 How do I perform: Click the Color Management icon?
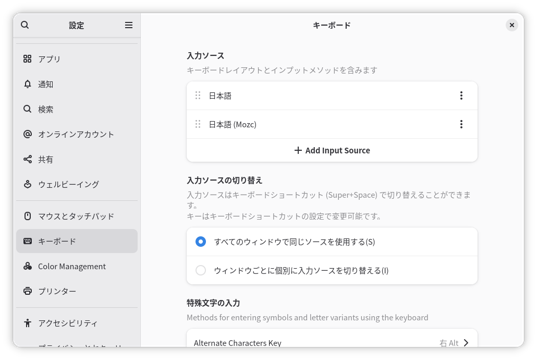(x=27, y=266)
